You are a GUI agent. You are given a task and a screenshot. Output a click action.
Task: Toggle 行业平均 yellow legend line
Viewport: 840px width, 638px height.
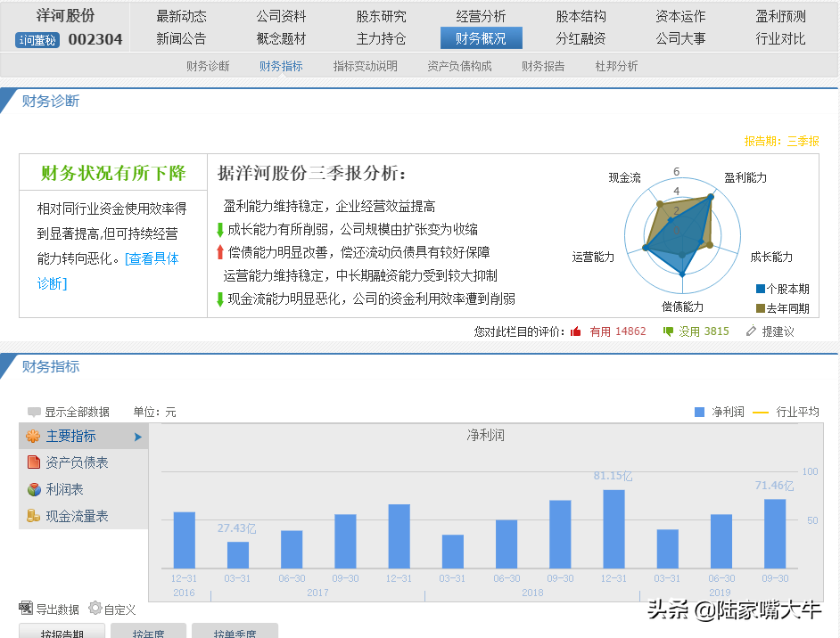tap(761, 413)
